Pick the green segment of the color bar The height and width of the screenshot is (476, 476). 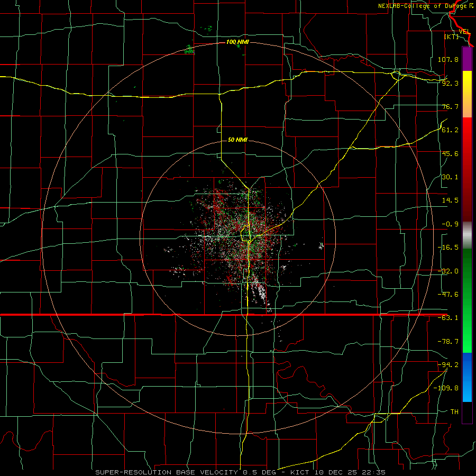[467, 300]
